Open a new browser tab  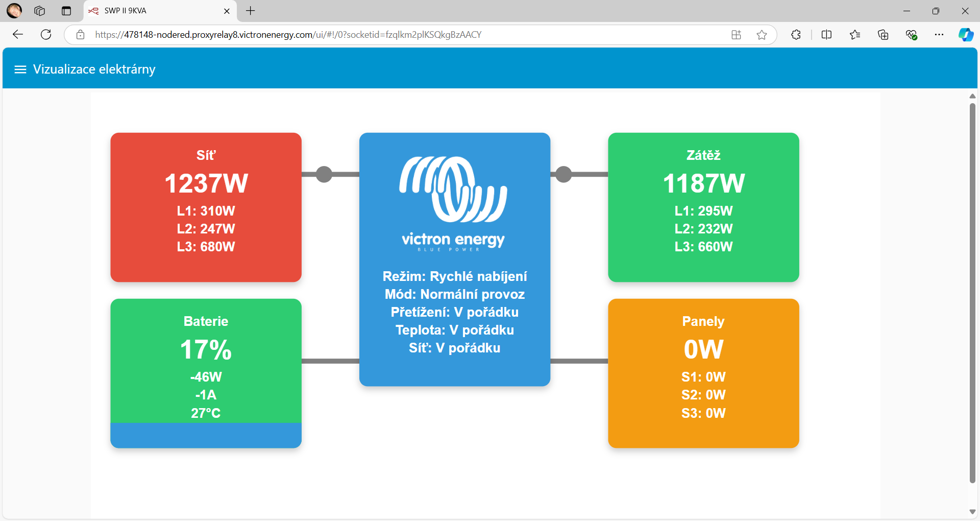[251, 11]
